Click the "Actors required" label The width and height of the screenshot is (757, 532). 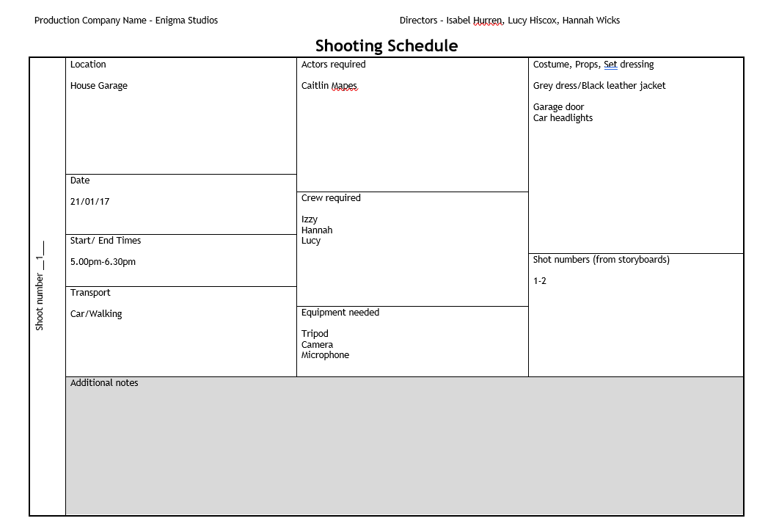coord(334,65)
